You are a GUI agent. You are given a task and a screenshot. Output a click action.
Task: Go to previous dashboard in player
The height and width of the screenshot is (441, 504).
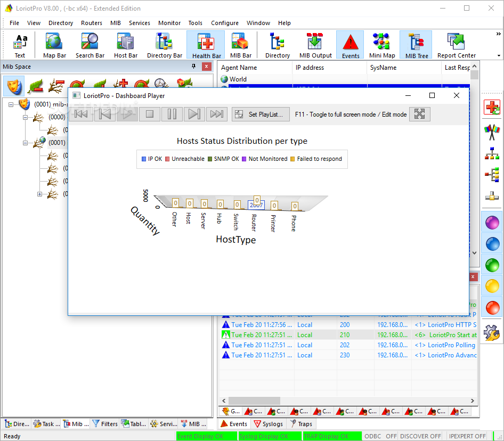105,114
